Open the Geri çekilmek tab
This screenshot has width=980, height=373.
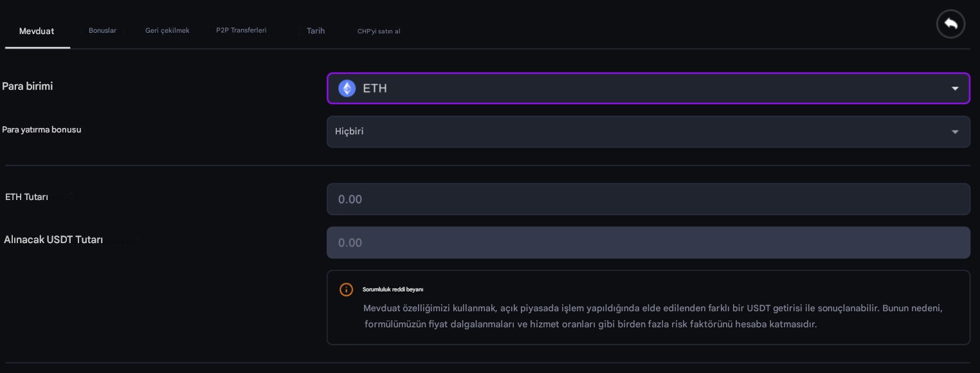[167, 30]
